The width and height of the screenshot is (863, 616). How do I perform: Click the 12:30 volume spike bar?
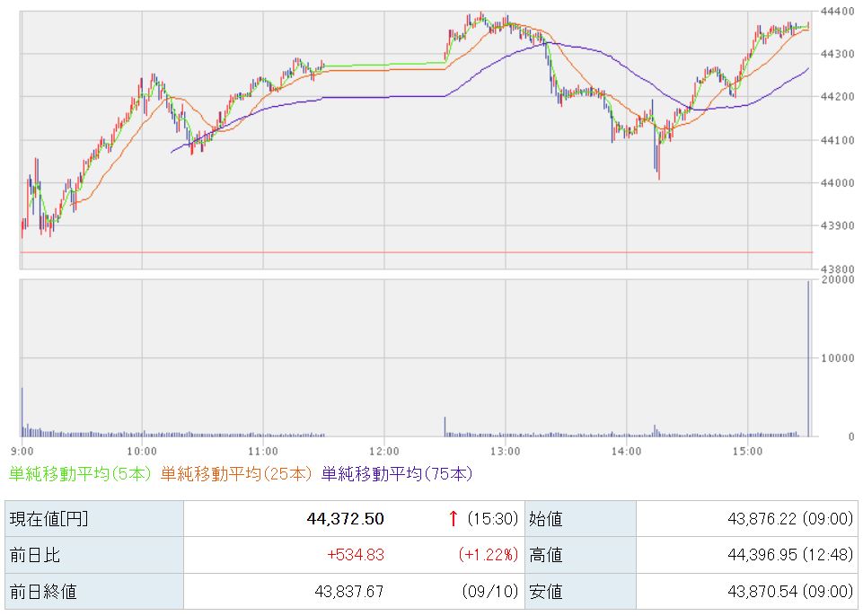pos(445,427)
